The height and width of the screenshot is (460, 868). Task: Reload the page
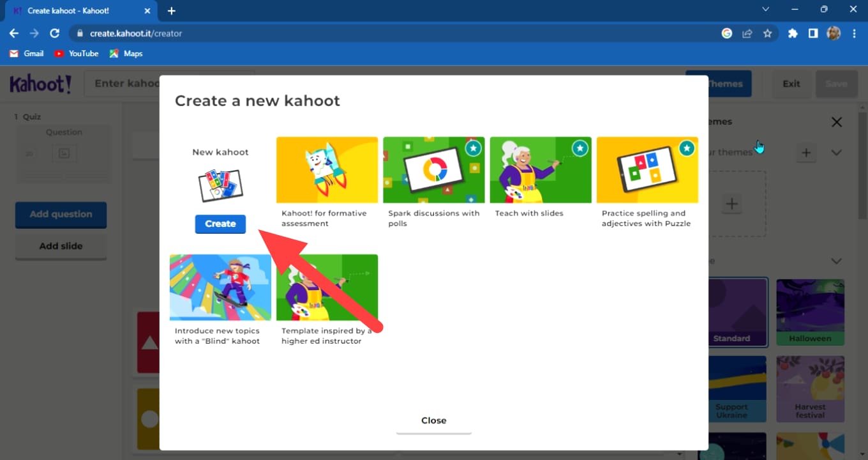55,33
